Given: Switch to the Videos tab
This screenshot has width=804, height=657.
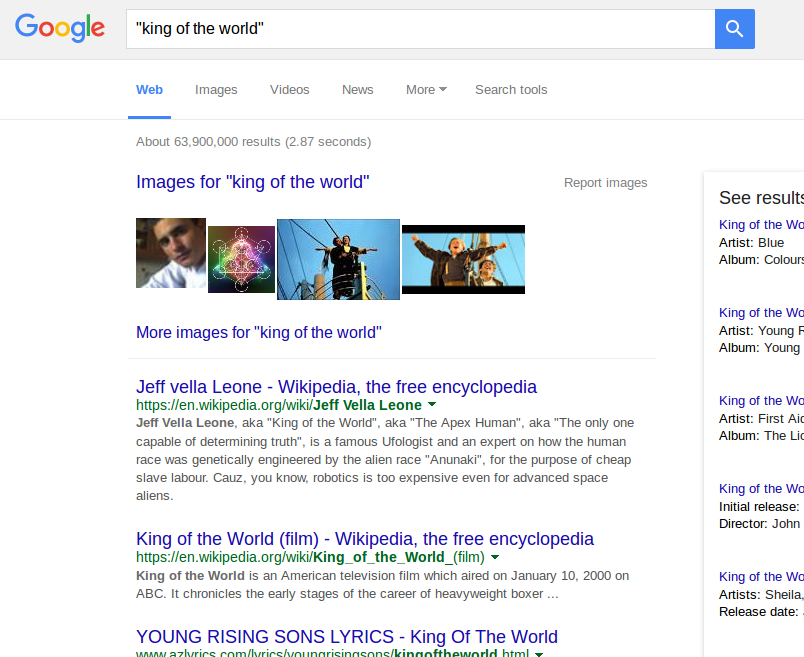Looking at the screenshot, I should click(x=290, y=90).
